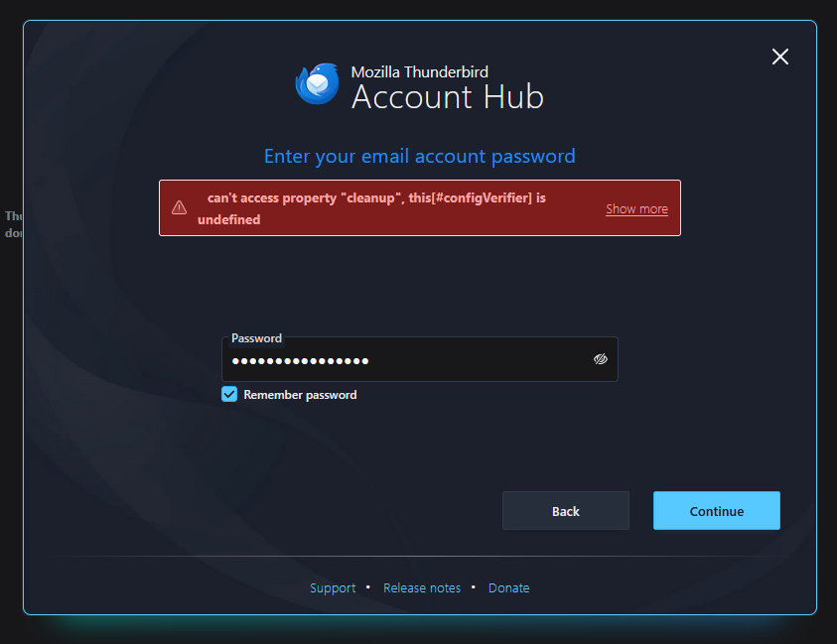Viewport: 837px width, 644px height.
Task: Close the Account Hub dialog
Action: pyautogui.click(x=779, y=57)
